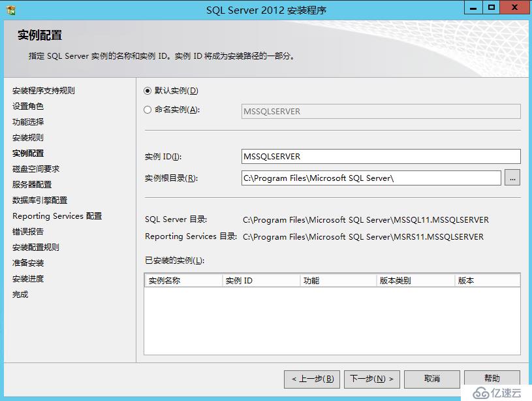
Task: Select 安装程序支持规则 in the step list
Action: 44,91
